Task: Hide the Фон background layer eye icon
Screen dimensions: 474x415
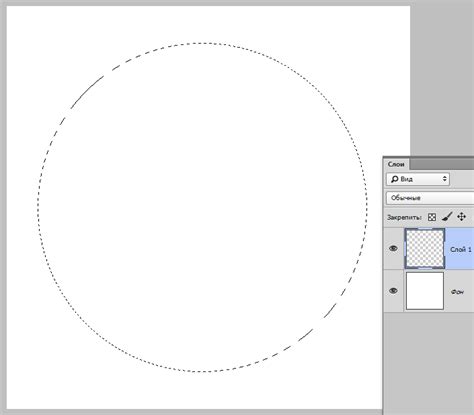Action: (x=393, y=291)
